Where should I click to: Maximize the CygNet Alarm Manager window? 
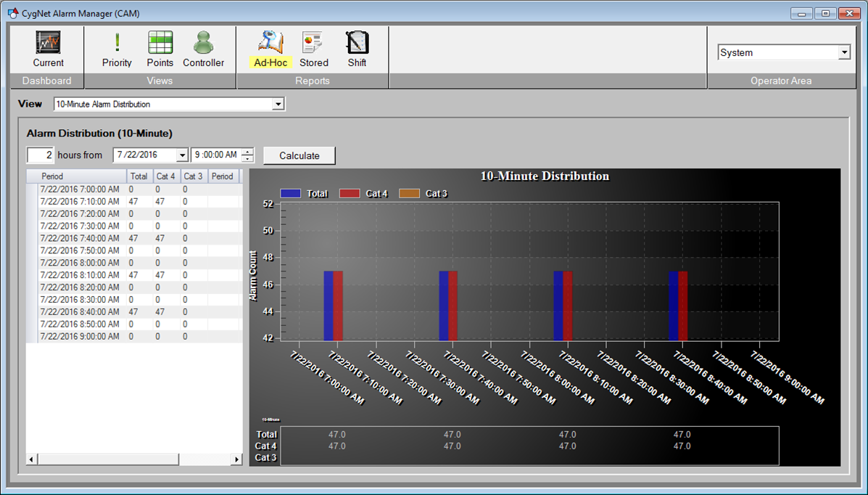pyautogui.click(x=825, y=13)
